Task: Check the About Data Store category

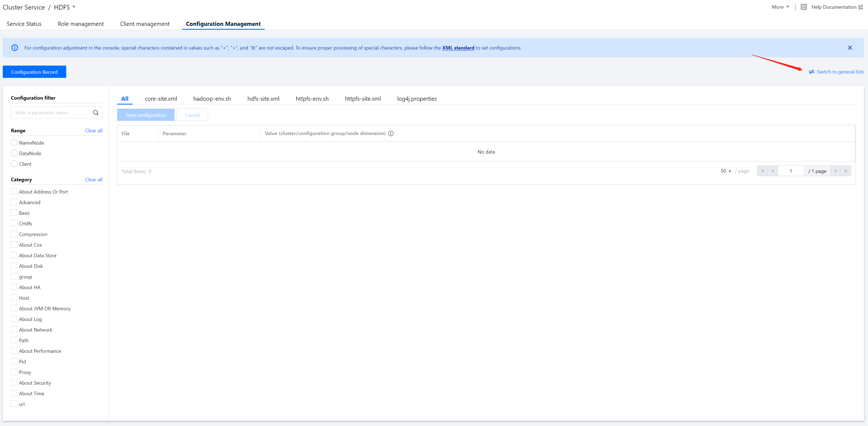Action: 14,255
